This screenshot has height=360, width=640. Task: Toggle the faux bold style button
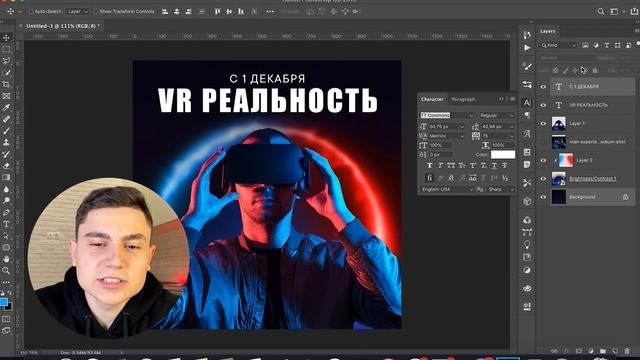pos(429,165)
